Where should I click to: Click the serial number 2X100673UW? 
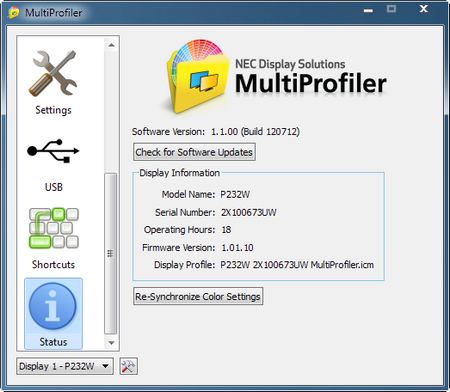click(x=249, y=212)
